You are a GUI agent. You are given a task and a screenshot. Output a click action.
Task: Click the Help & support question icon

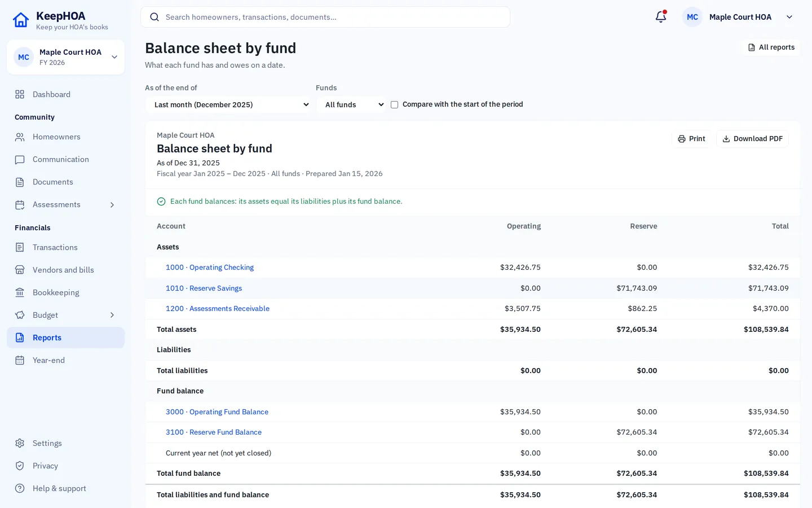20,488
